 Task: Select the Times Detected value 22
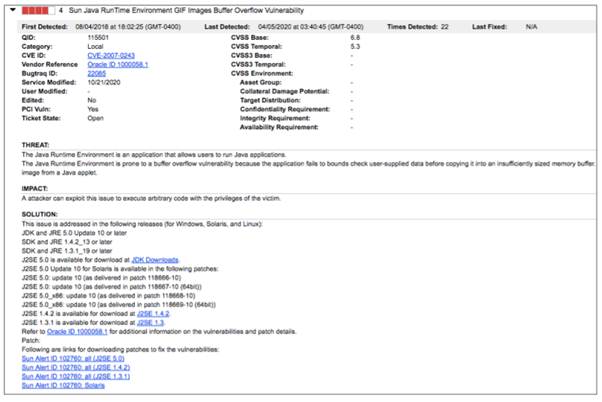point(445,27)
